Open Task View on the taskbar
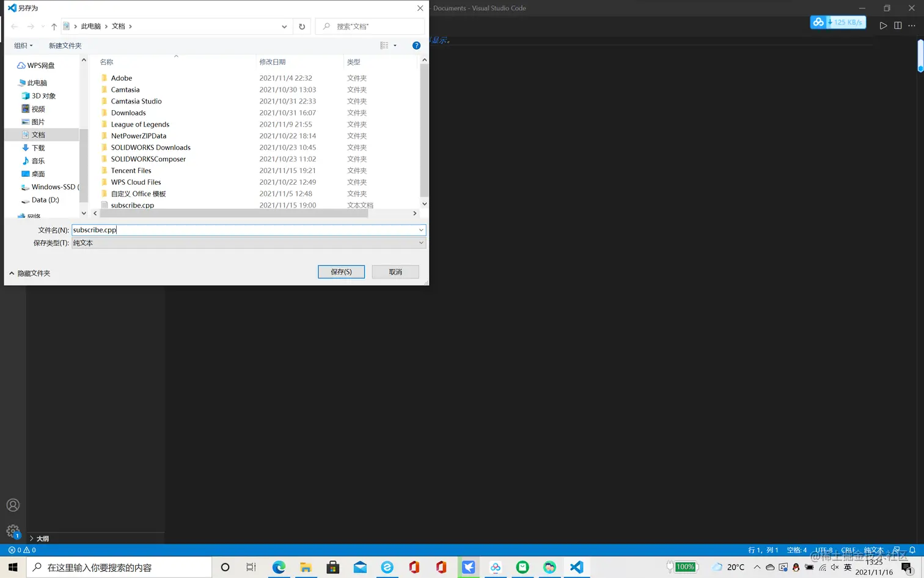 pos(251,568)
